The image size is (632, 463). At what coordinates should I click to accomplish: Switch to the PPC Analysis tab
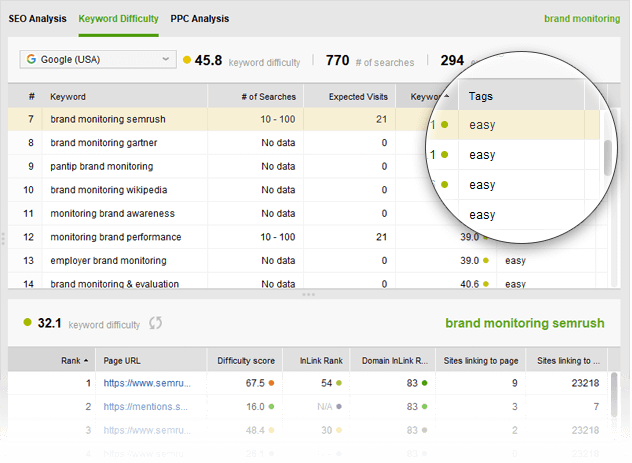point(199,18)
